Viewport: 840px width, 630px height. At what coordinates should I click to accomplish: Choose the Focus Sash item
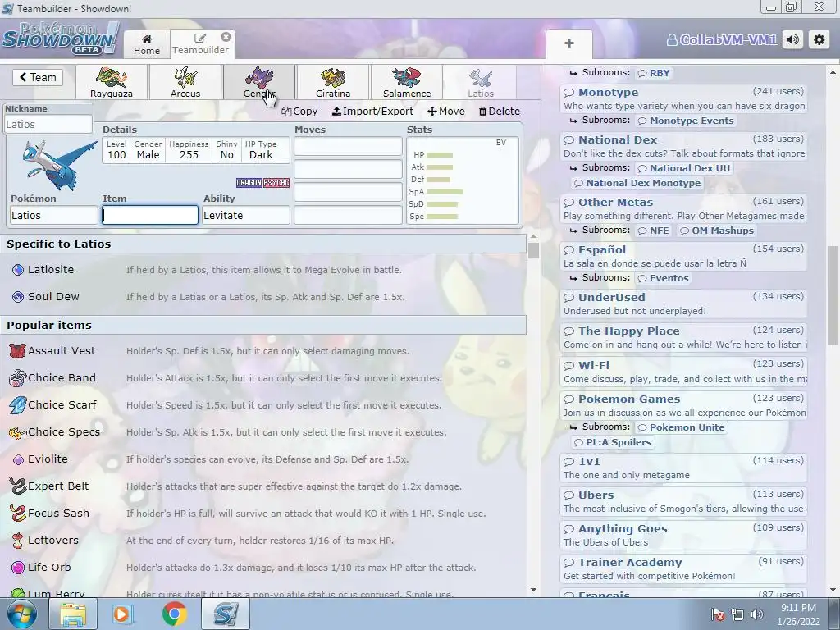[x=263, y=514]
